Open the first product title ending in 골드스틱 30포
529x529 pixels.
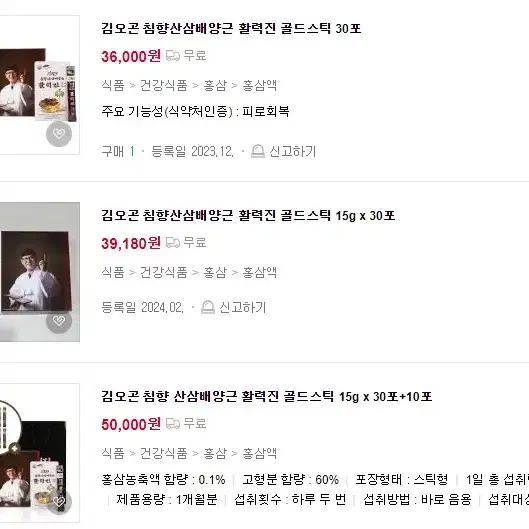click(231, 28)
